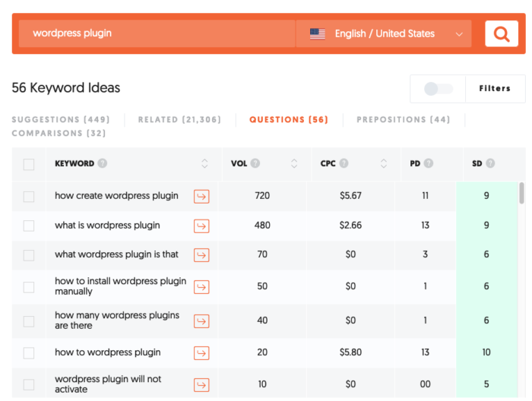Click the volume value 70
The image size is (532, 401).
[262, 254]
